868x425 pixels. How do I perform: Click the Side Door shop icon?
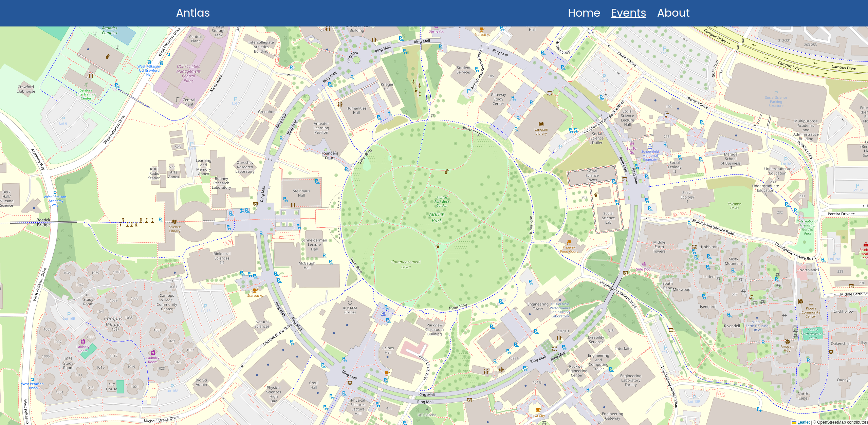(644, 264)
